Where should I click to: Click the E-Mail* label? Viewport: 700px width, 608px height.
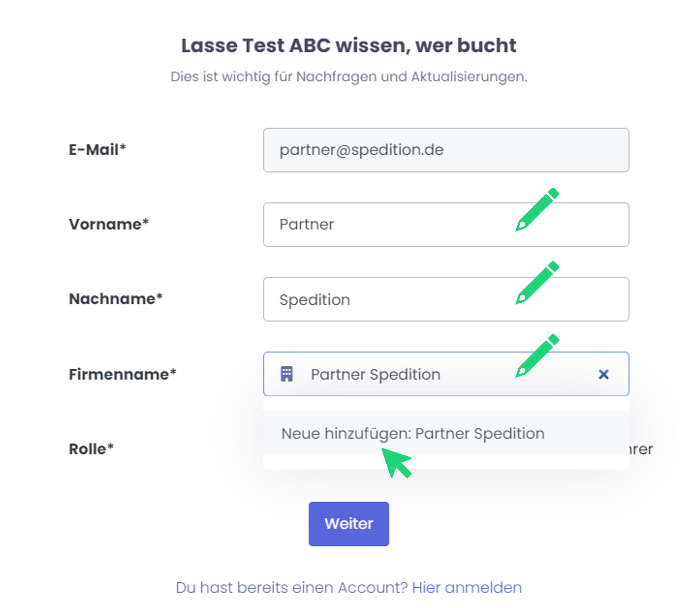pos(97,150)
